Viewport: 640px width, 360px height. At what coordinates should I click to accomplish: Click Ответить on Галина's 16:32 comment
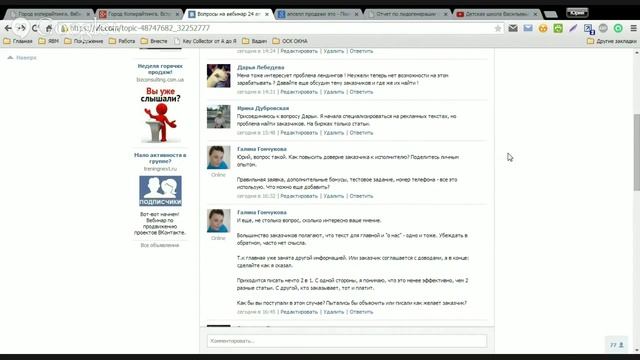361,196
